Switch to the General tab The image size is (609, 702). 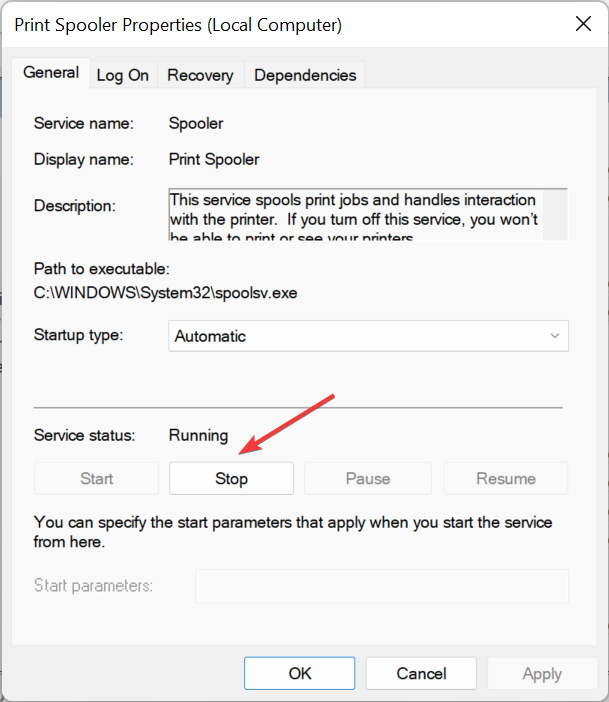pyautogui.click(x=51, y=73)
